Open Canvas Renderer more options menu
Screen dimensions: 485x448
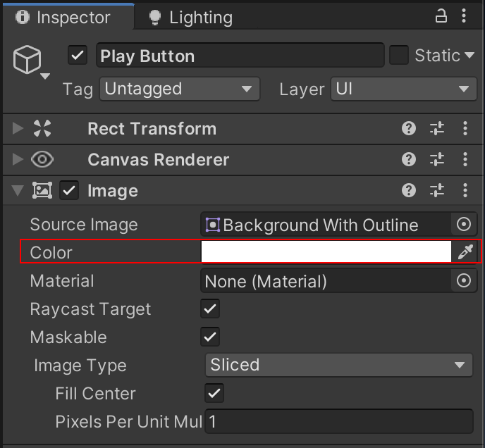(x=465, y=160)
